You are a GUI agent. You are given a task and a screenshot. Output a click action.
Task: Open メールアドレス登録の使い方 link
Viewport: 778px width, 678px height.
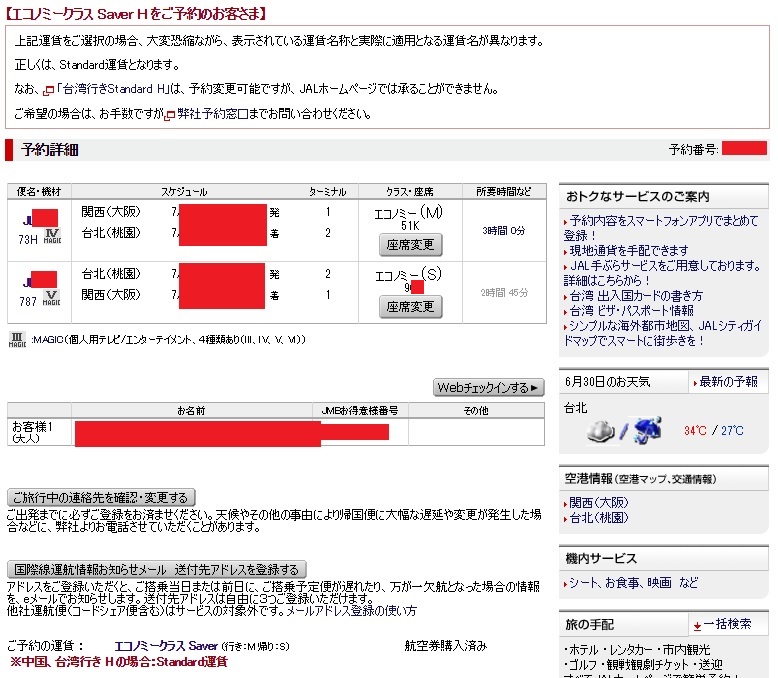tap(351, 610)
